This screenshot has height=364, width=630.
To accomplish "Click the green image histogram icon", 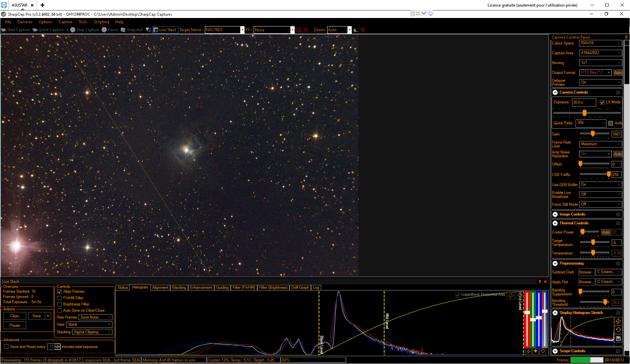I will pos(355,30).
